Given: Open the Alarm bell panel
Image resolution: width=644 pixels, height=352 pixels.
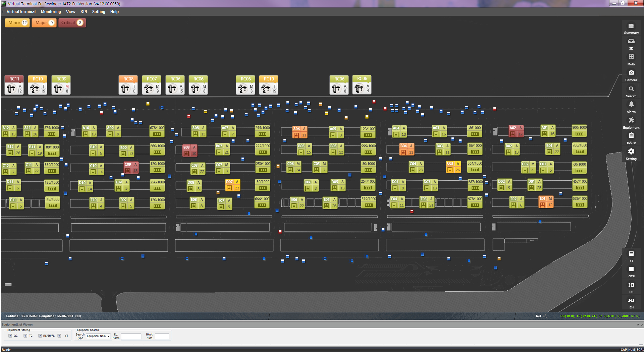Looking at the screenshot, I should (x=631, y=107).
